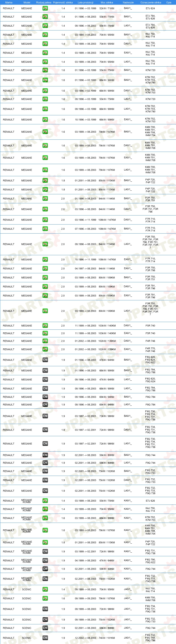Click ON icon in 69kW / 94KM LA0/1_ row

tap(45, 405)
